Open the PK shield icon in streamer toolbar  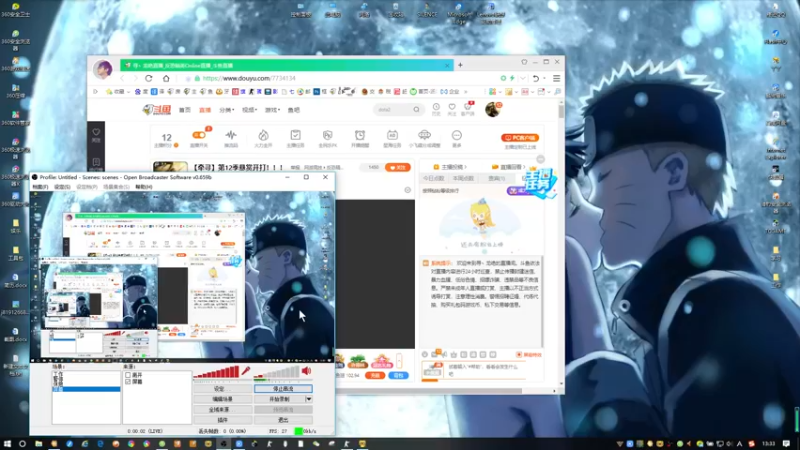pyautogui.click(x=328, y=135)
